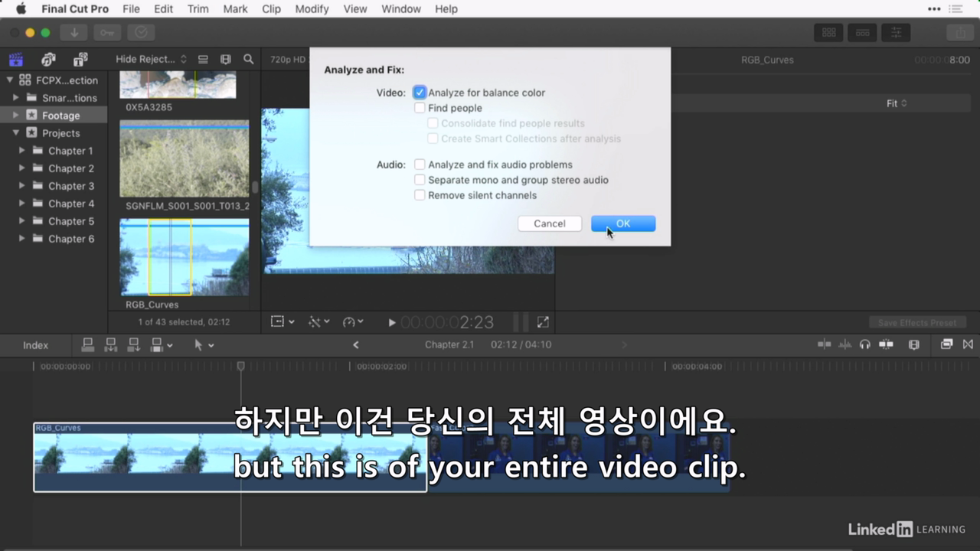
Task: Collapse the Projects event
Action: coord(16,132)
